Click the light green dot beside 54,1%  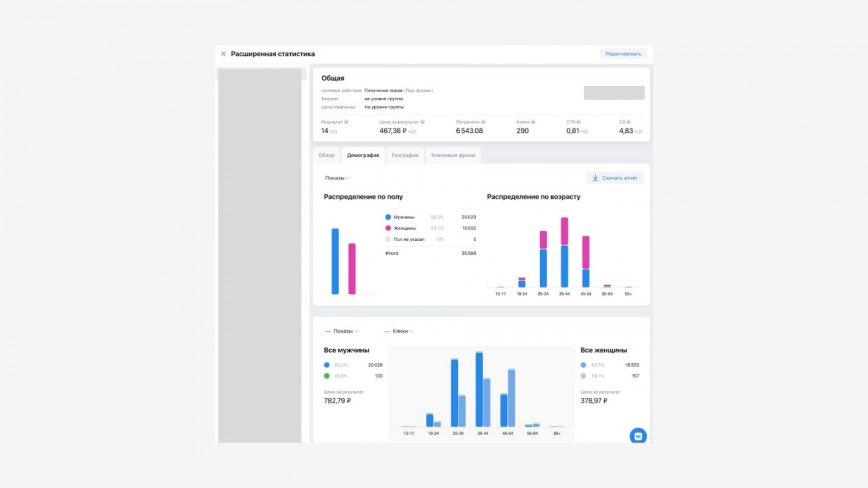point(583,376)
